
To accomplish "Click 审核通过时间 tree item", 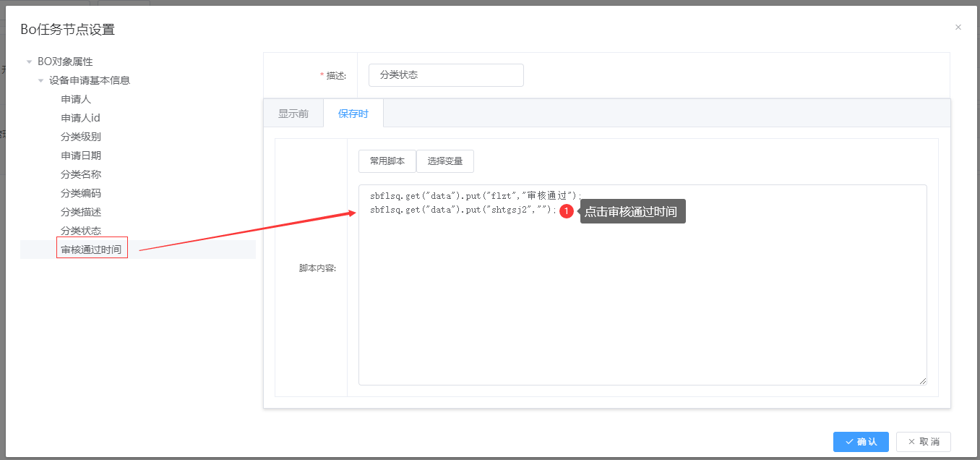I will (91, 250).
